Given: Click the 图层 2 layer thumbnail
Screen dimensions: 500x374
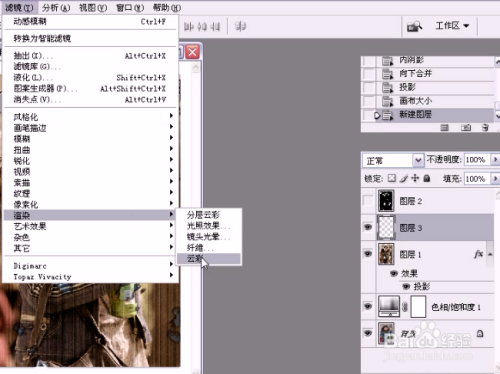Looking at the screenshot, I should pyautogui.click(x=386, y=201).
